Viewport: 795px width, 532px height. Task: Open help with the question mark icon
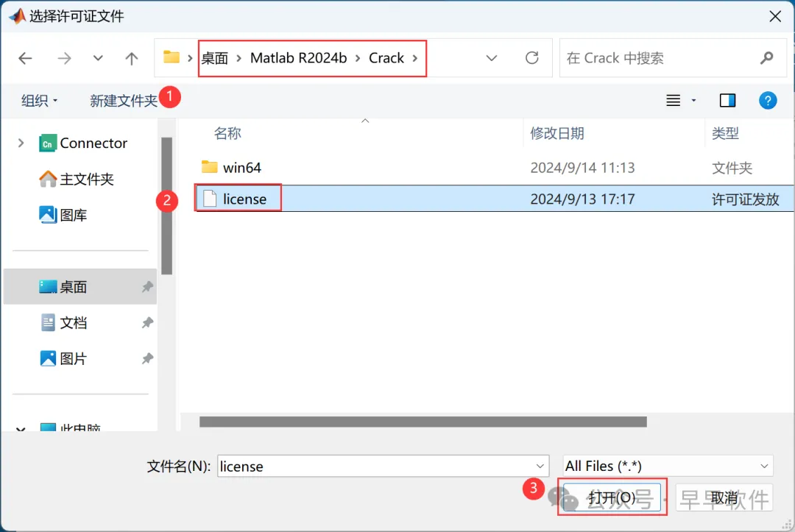coord(768,100)
